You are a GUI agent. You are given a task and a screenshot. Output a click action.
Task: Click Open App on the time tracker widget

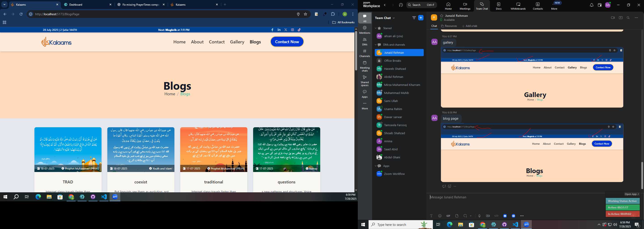(631, 194)
